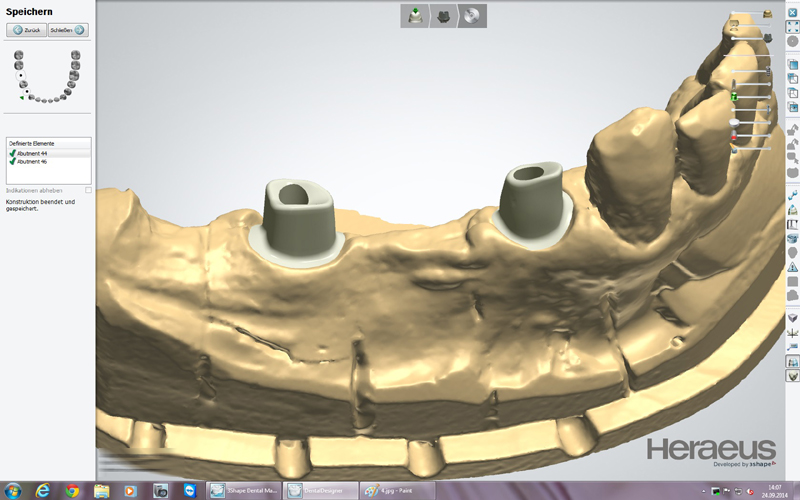Switch to the Paint taskbar window
The image size is (800, 500).
click(x=399, y=491)
